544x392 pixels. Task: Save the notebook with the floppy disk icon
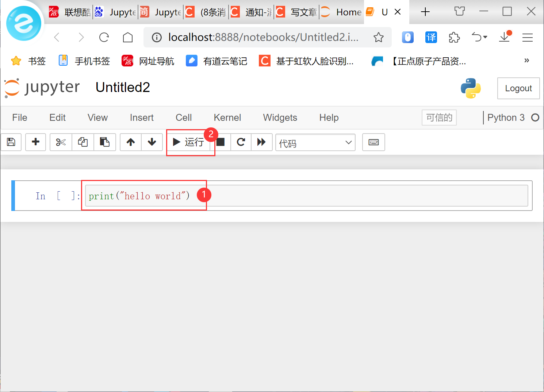(x=11, y=142)
